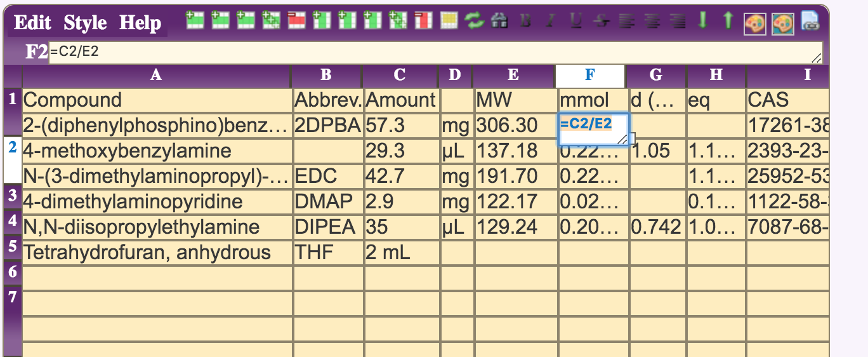Viewport: 868px width, 357px height.
Task: Click the formula bar containing =C2/E2
Action: [x=435, y=52]
